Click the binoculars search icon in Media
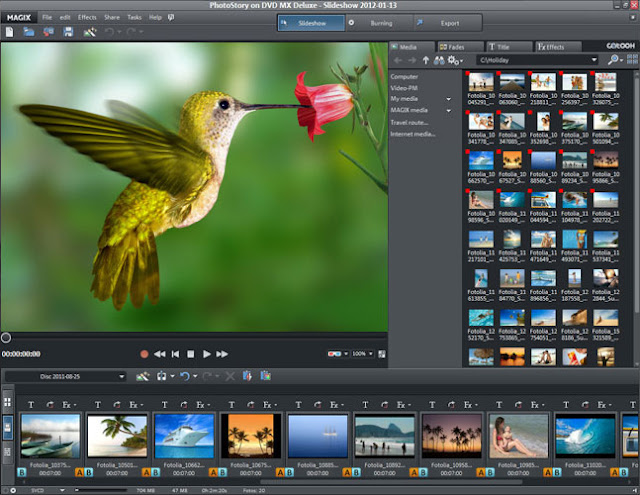640x495 pixels. 439,60
